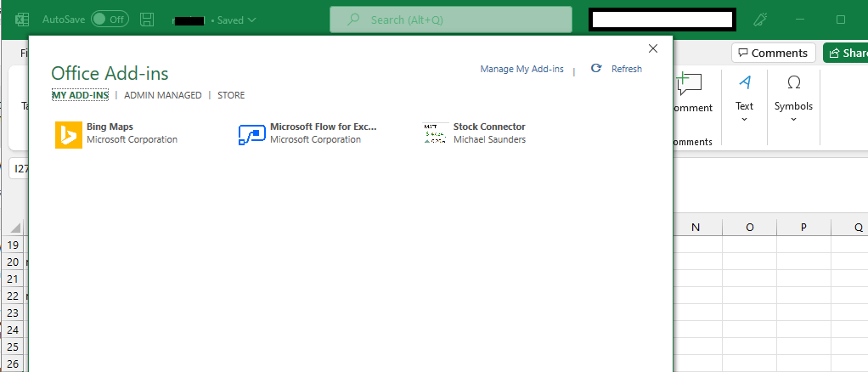Select column N header

click(x=696, y=227)
